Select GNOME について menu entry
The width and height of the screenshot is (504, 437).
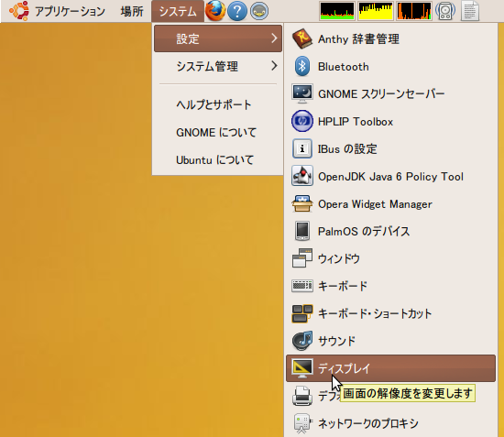click(217, 133)
